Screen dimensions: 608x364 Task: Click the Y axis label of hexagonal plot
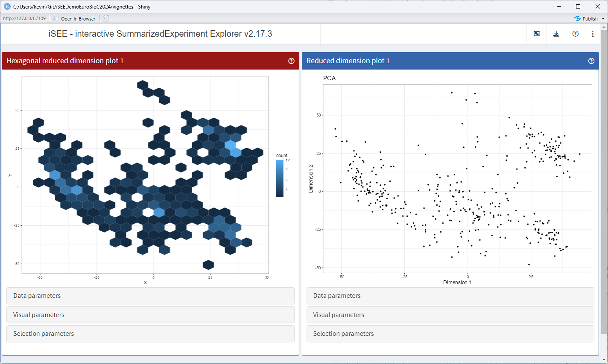[x=10, y=175]
